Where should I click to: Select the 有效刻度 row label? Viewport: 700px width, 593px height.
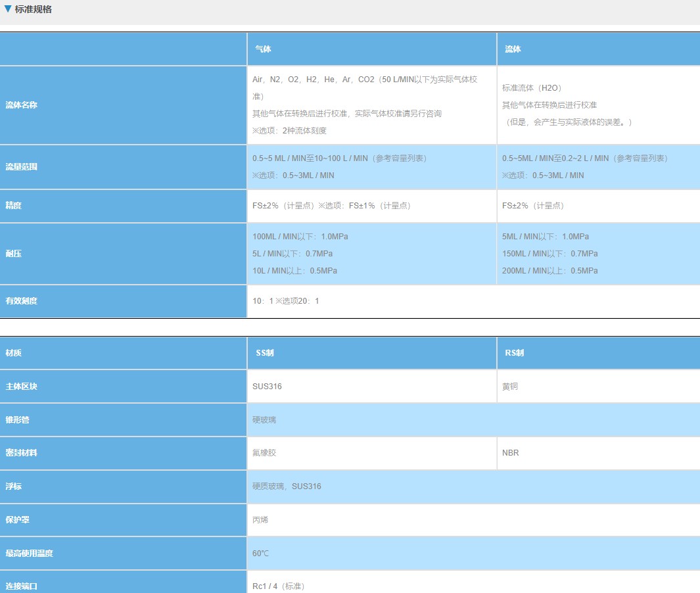point(22,301)
